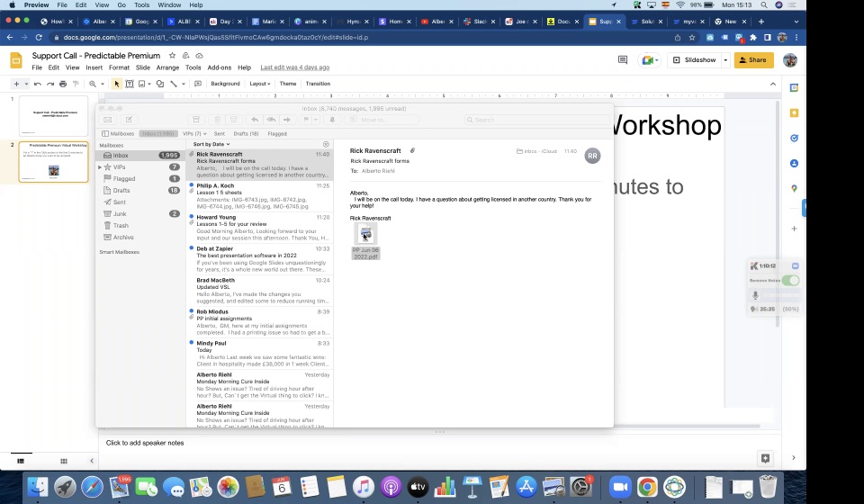Image resolution: width=864 pixels, height=504 pixels.
Task: Click the Mail search field
Action: [537, 120]
